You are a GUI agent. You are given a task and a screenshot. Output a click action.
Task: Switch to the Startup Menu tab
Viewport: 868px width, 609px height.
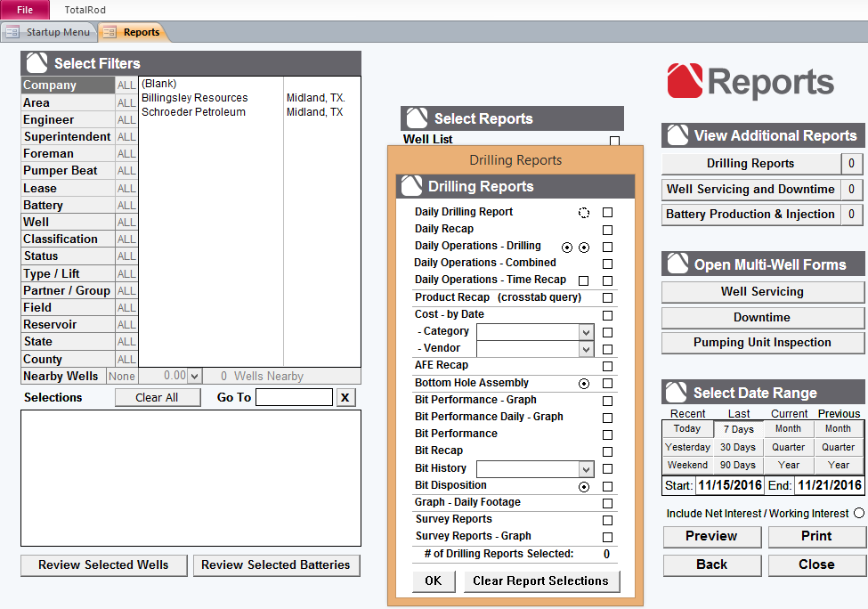[x=57, y=32]
